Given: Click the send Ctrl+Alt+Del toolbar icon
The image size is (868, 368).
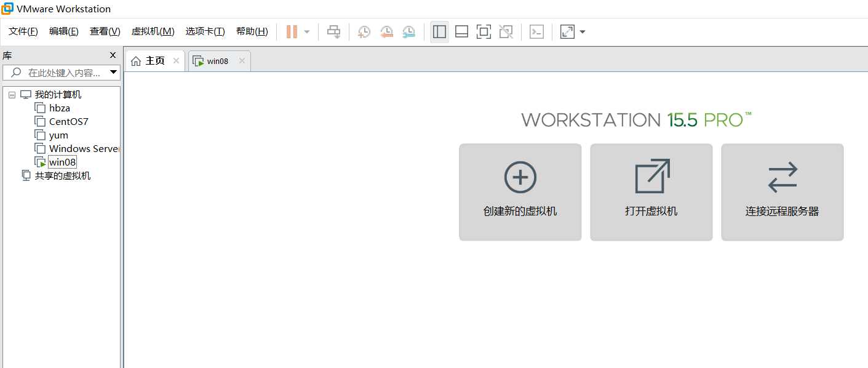Looking at the screenshot, I should click(x=334, y=31).
